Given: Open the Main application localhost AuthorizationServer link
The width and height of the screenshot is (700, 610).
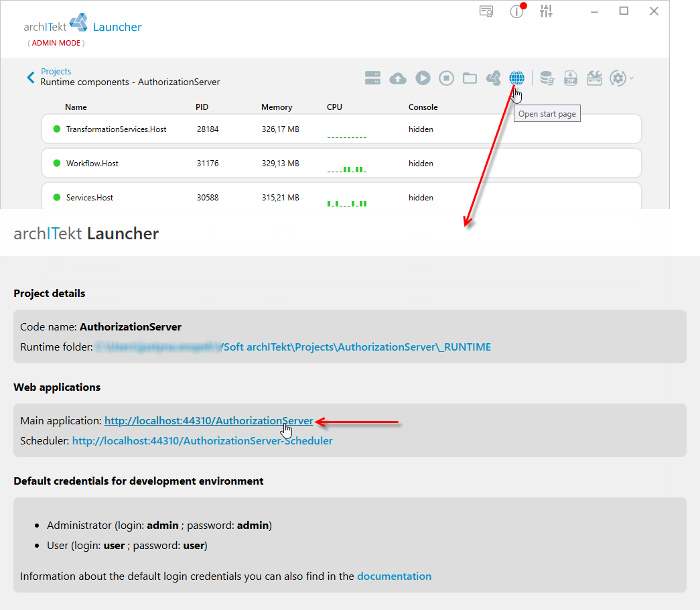Looking at the screenshot, I should (208, 420).
